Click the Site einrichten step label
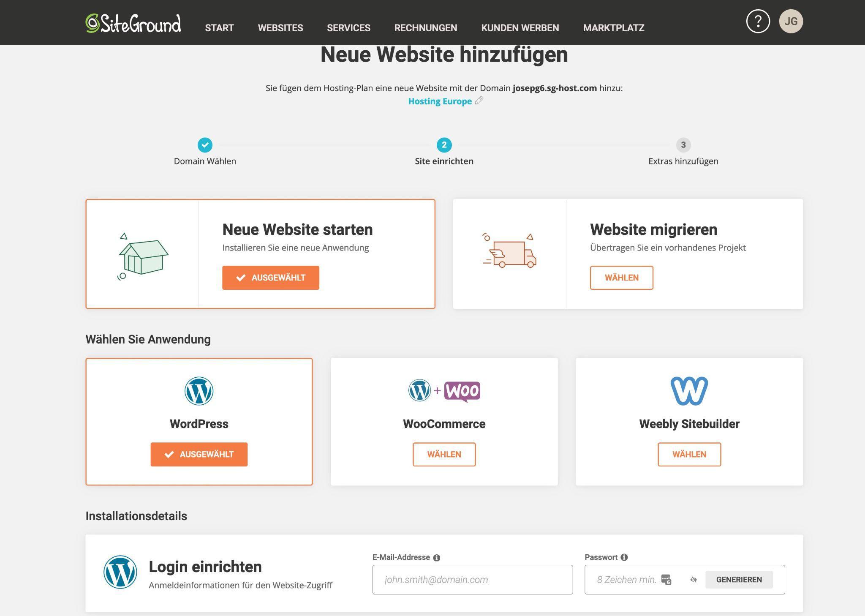Viewport: 865px width, 616px height. 444,161
